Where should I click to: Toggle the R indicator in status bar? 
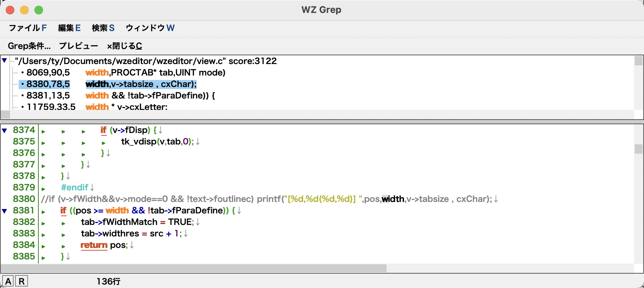(22, 281)
